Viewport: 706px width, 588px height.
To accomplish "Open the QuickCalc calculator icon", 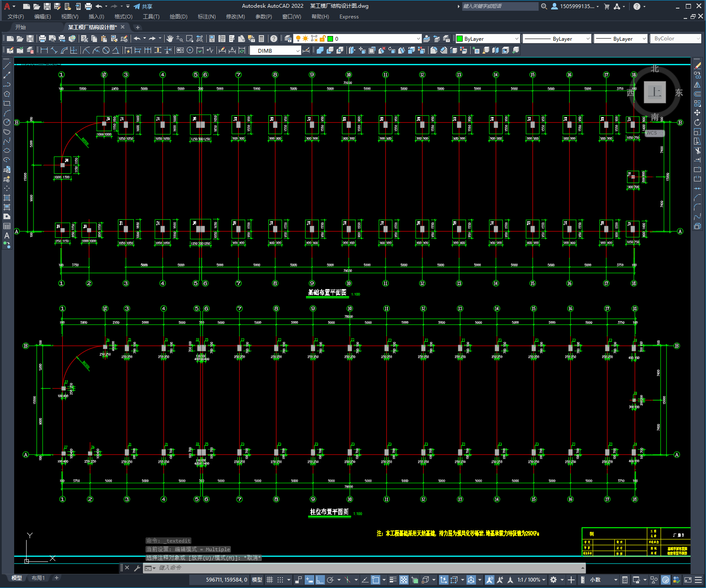I will click(261, 39).
